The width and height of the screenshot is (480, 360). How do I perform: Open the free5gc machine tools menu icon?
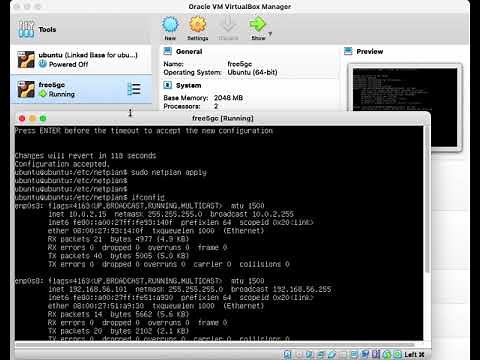[x=134, y=89]
